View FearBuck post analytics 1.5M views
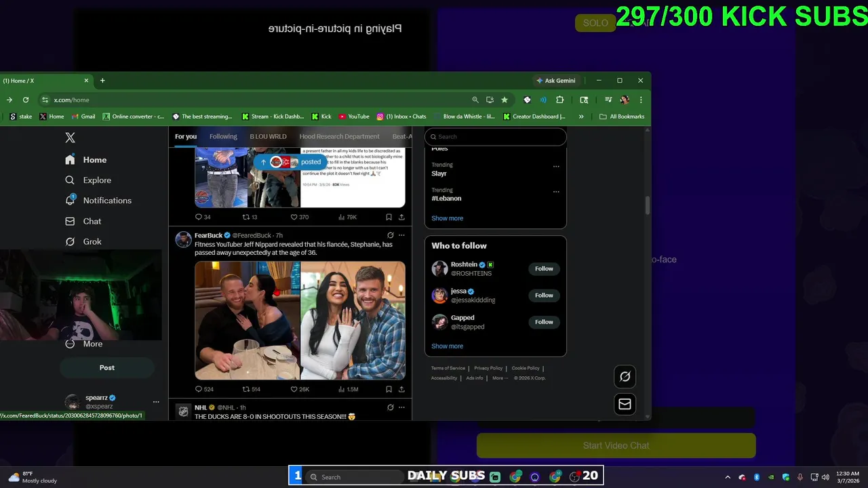Image resolution: width=868 pixels, height=488 pixels. coord(348,389)
